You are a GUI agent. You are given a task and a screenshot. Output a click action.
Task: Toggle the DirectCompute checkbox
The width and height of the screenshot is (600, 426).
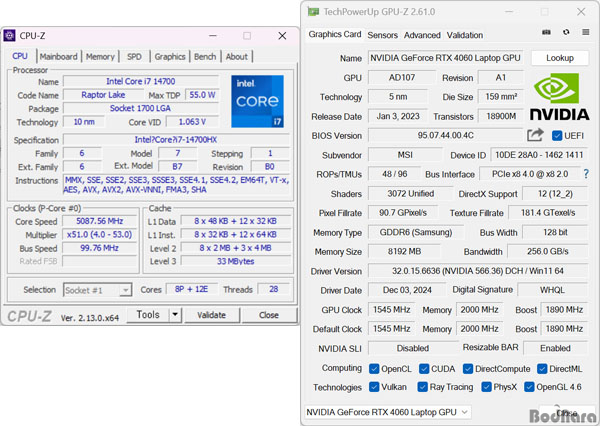tap(468, 369)
